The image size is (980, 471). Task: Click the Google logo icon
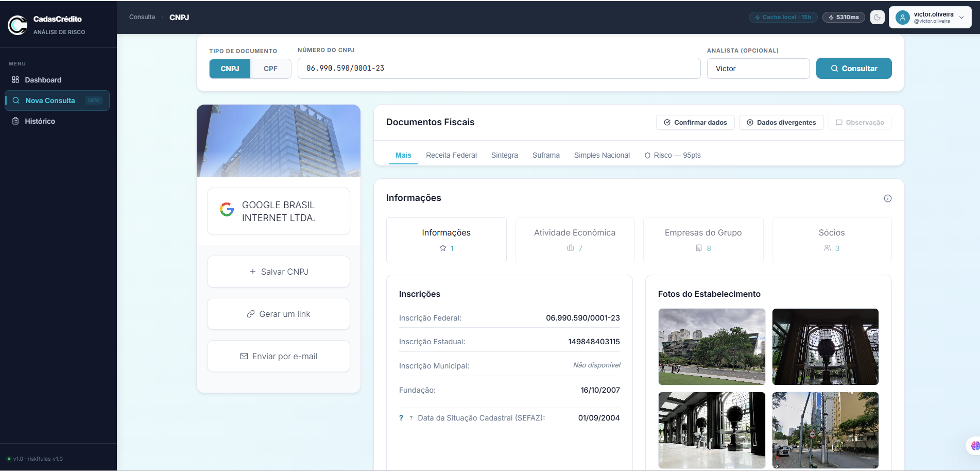tap(227, 209)
